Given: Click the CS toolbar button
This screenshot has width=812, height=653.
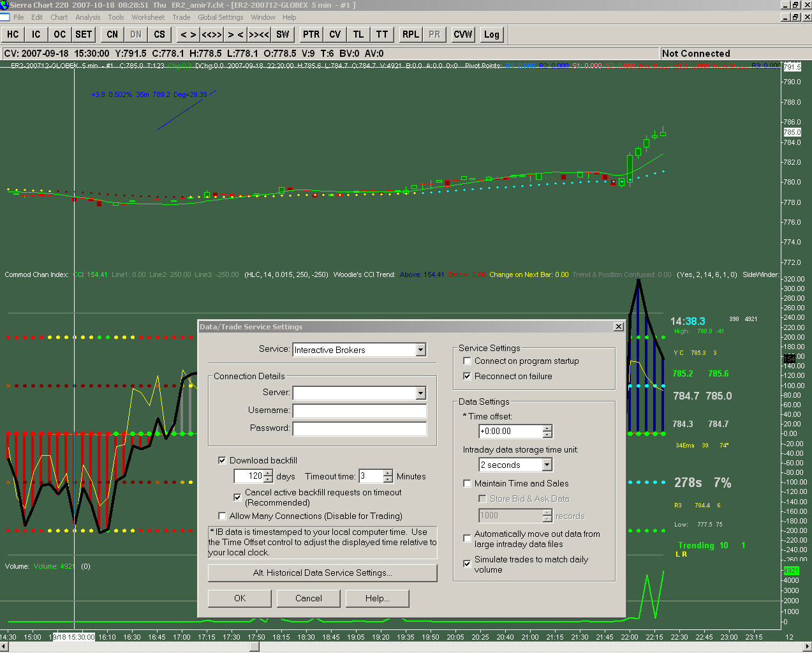Looking at the screenshot, I should 159,34.
